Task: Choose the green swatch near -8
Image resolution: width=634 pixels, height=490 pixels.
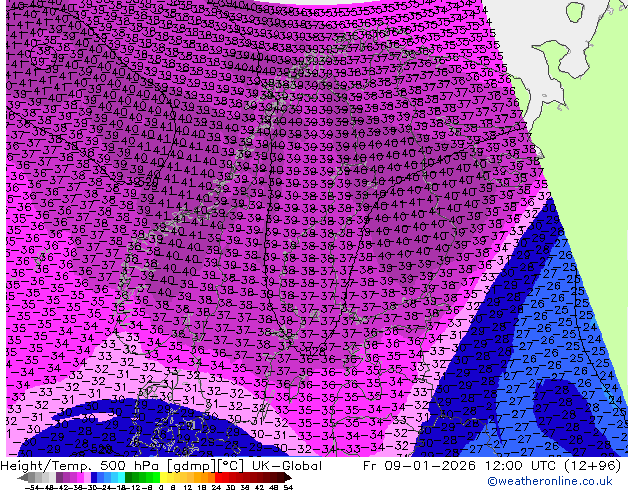Action: [140, 478]
